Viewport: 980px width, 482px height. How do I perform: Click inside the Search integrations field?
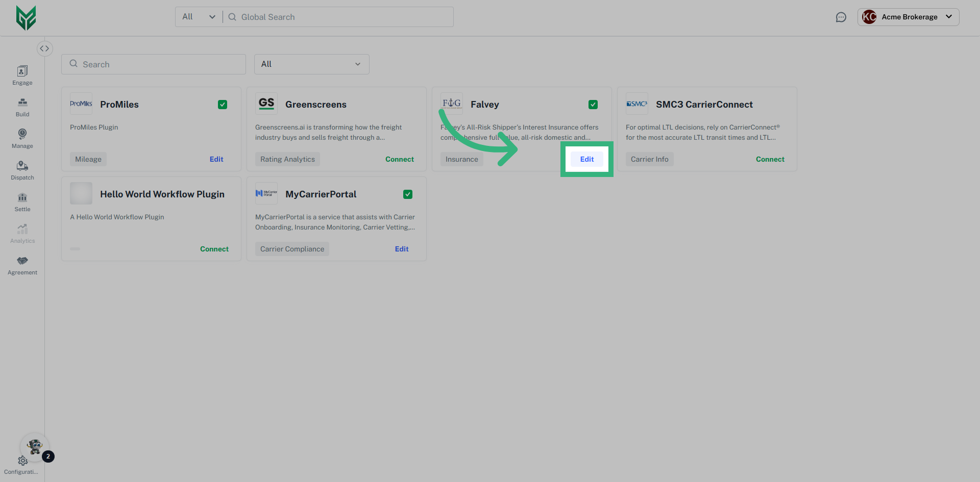[x=153, y=64]
